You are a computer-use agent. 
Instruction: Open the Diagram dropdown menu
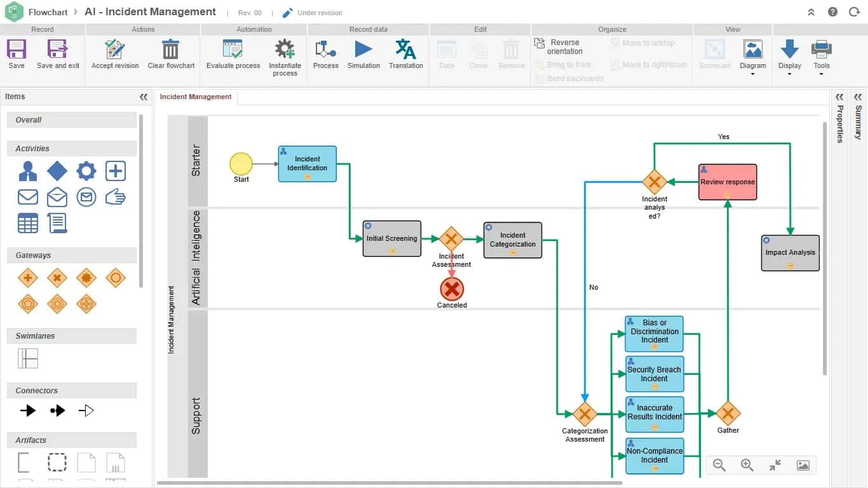[x=753, y=57]
